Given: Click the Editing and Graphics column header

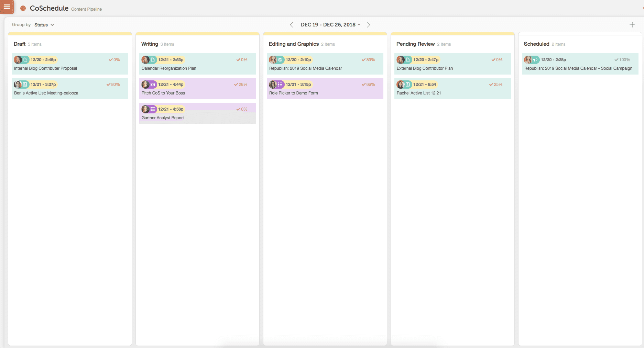Looking at the screenshot, I should pyautogui.click(x=294, y=44).
